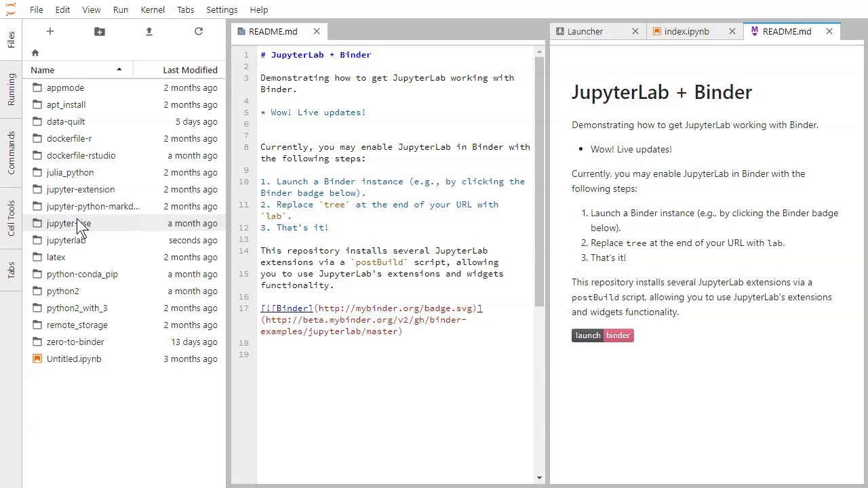Click the editor scroll-up arrow
The width and height of the screenshot is (868, 488).
[x=539, y=52]
